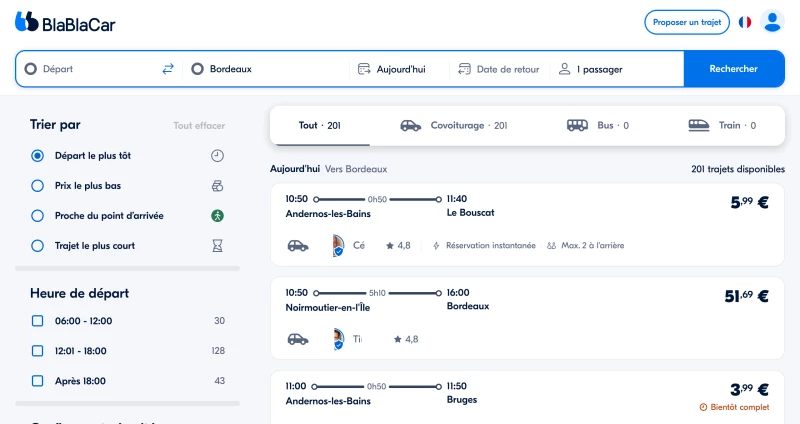This screenshot has height=424, width=800.
Task: Click the car icon on the Noirmoutier-en-l'Île trip
Action: point(298,339)
